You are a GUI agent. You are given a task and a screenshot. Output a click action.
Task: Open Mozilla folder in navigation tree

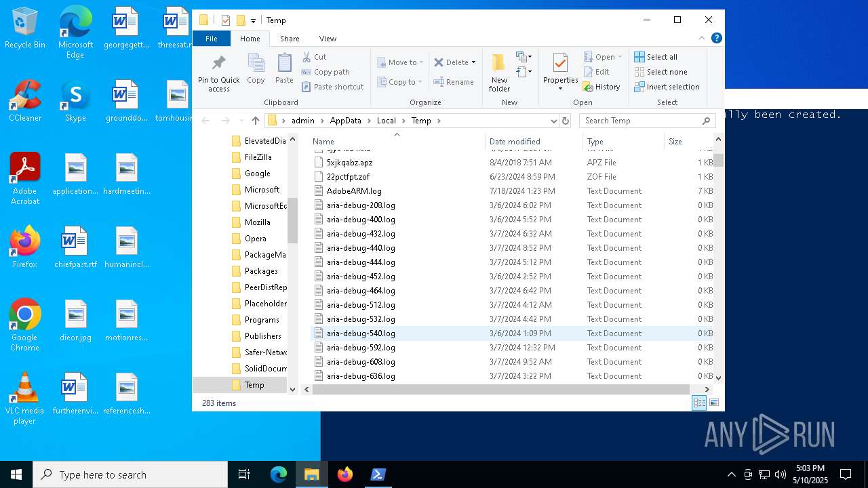coord(257,222)
